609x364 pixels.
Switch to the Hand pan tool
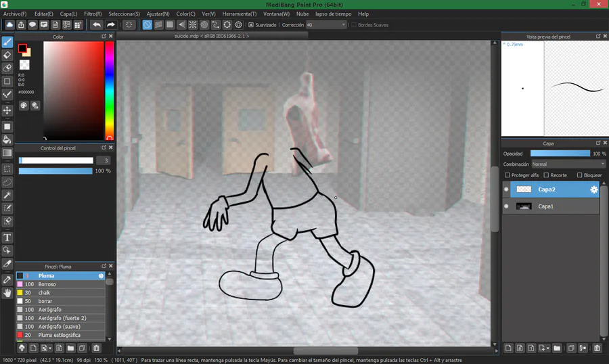point(7,293)
